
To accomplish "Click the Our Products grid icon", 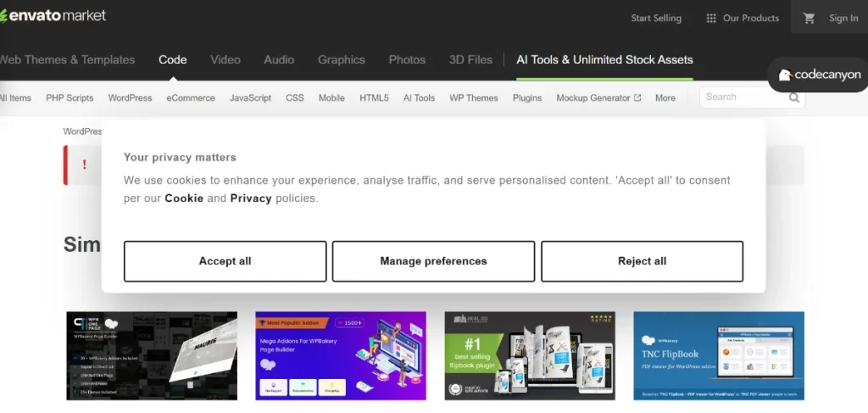I will pyautogui.click(x=711, y=19).
